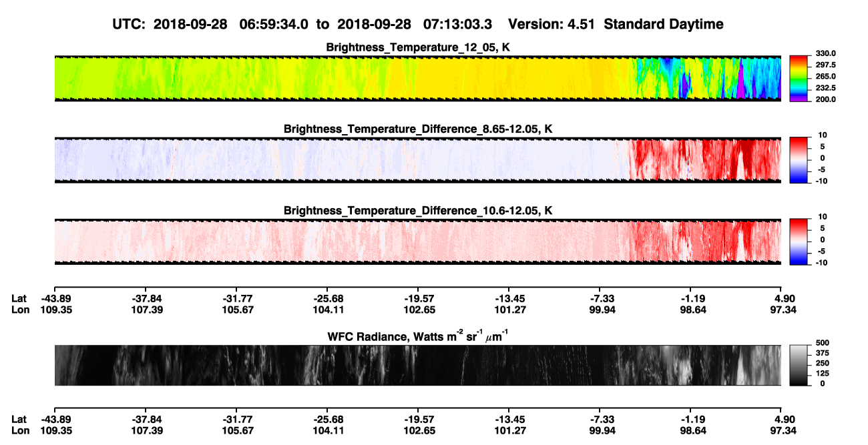Click the 232.5 colorbar label
The width and height of the screenshot is (868, 445).
tap(824, 87)
